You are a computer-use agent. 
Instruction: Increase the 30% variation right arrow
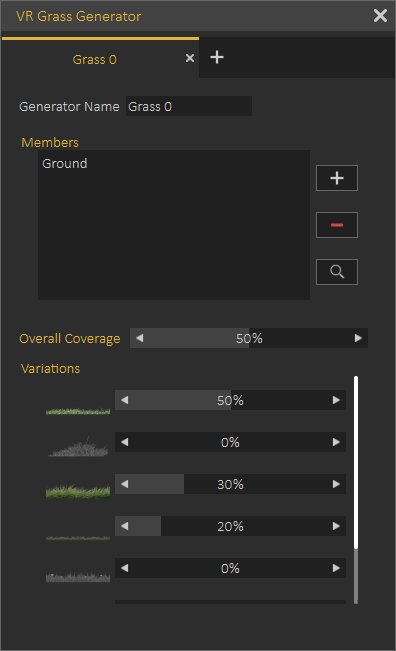click(336, 484)
